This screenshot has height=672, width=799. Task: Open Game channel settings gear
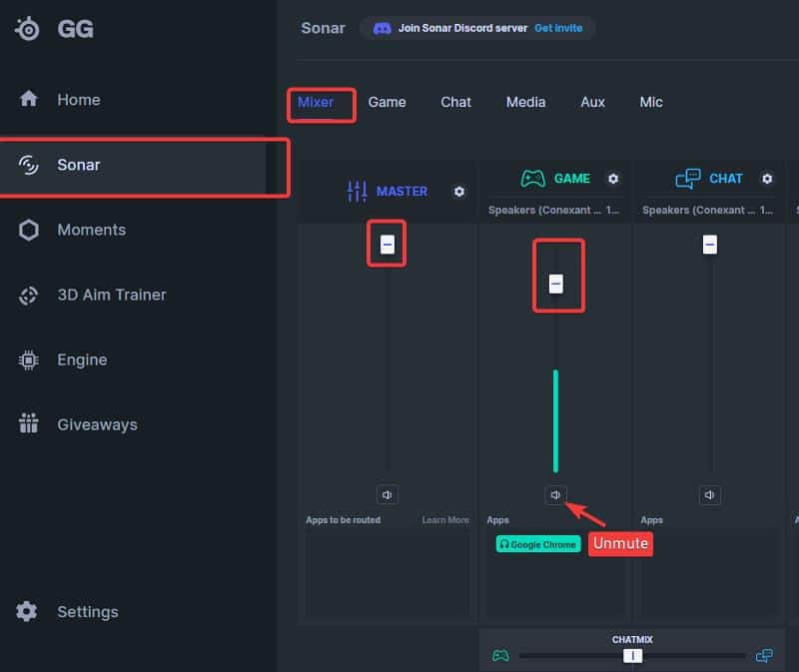point(613,179)
